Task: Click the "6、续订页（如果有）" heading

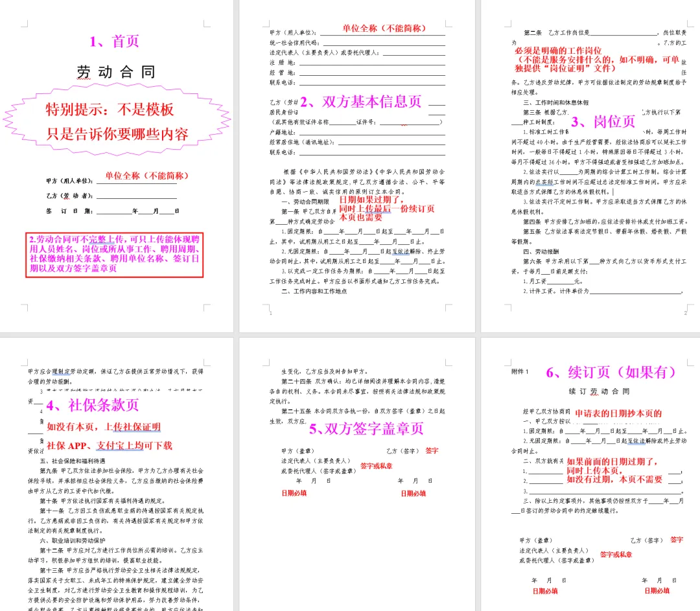Action: click(x=611, y=372)
